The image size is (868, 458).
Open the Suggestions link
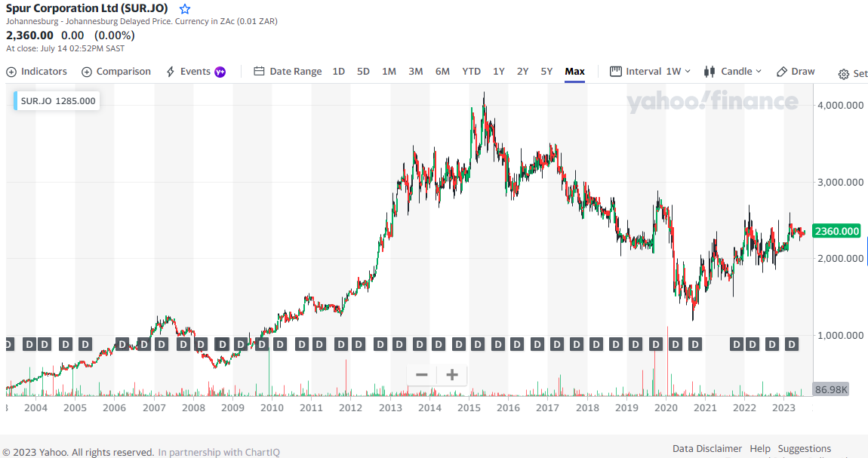coord(805,449)
